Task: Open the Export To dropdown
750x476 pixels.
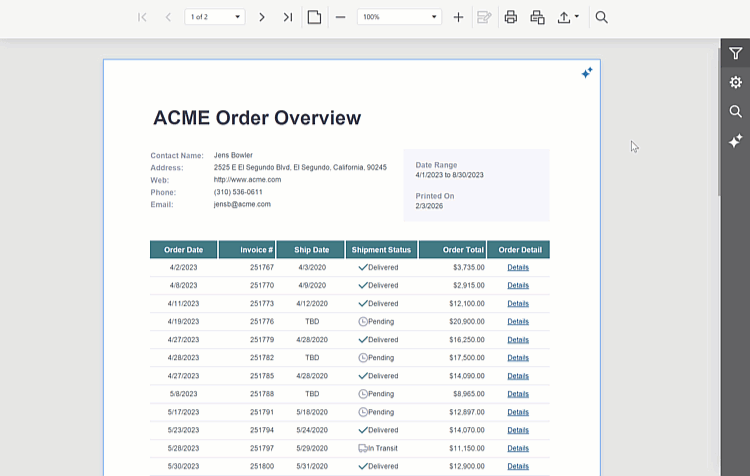Action: coord(568,17)
